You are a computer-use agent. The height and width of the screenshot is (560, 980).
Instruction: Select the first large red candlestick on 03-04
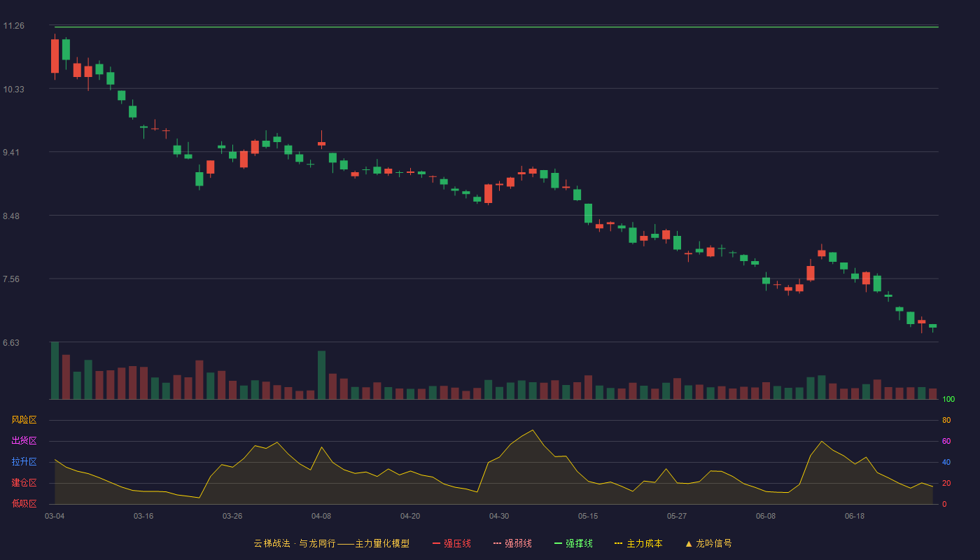55,56
